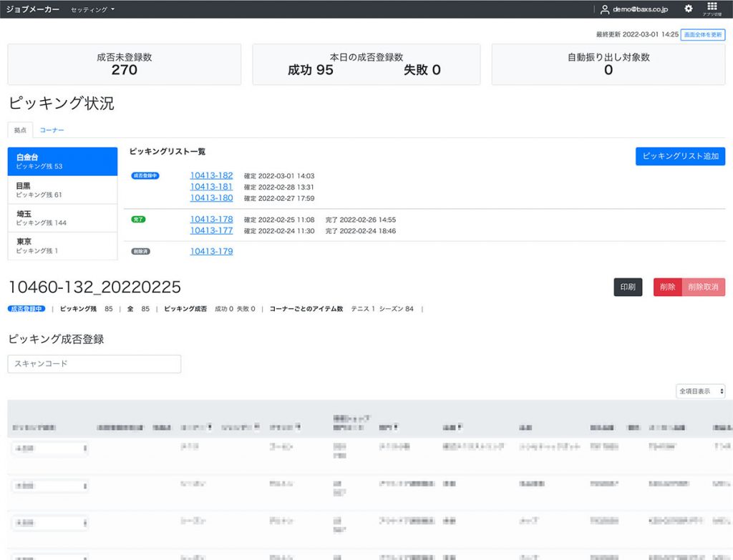
Task: Click the スキャンコード input field
Action: tap(94, 364)
